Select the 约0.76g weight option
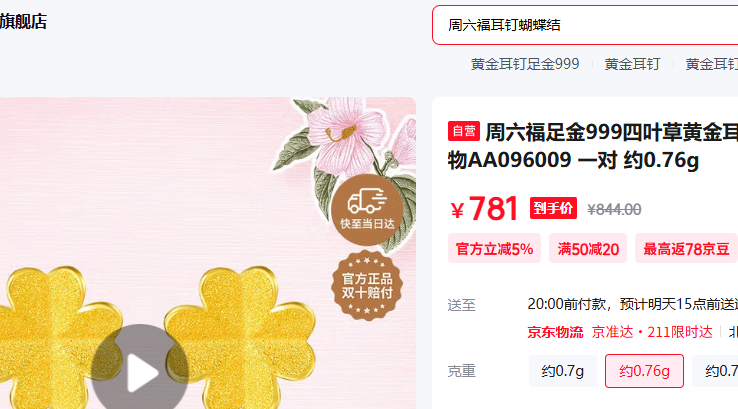The image size is (738, 409). (644, 371)
